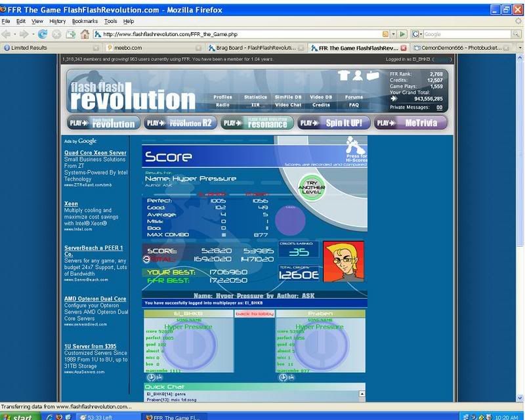The image size is (525, 420).
Task: Reload the page with the Firefox refresh icon
Action: (43, 33)
